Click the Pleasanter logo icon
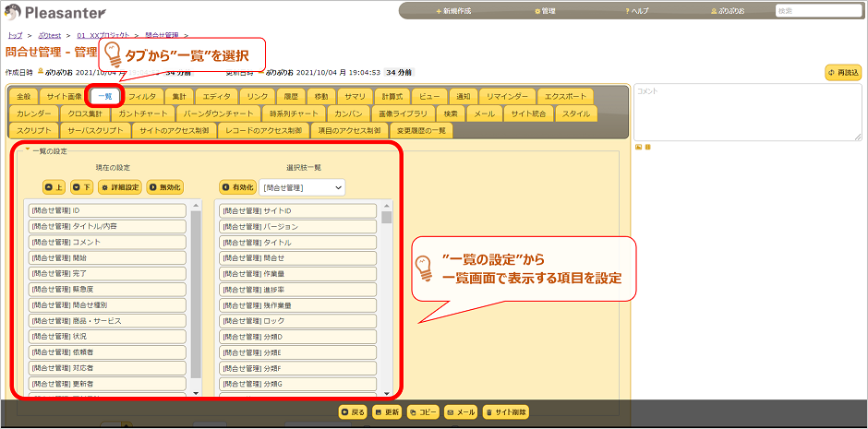Viewport: 868px width, 429px height. pos(14,11)
